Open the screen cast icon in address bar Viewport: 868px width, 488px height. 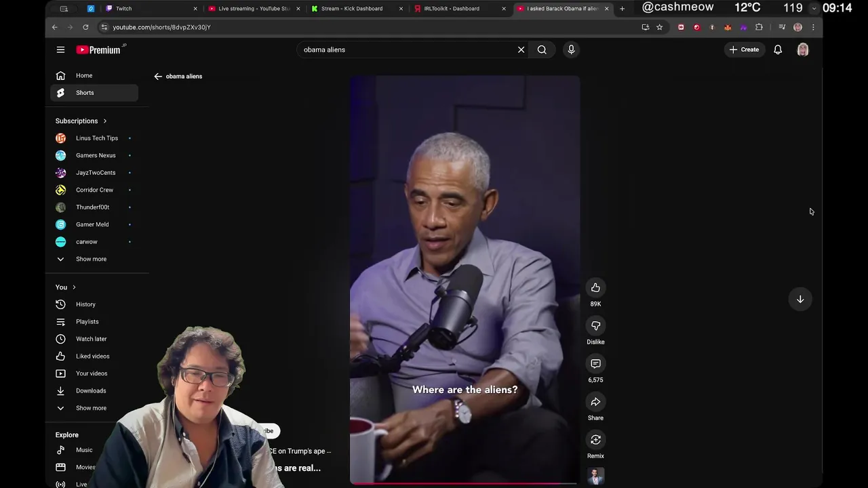point(645,27)
